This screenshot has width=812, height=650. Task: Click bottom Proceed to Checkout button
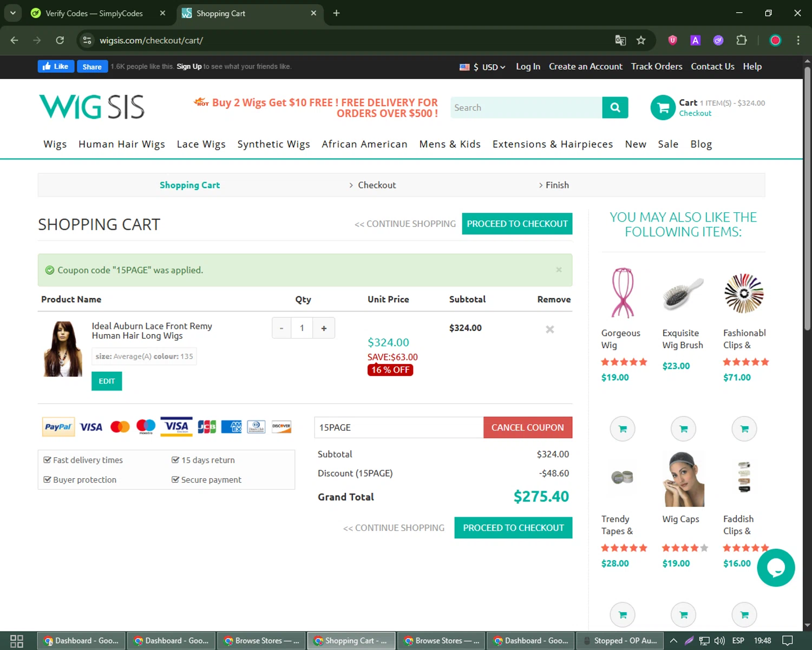coord(513,528)
